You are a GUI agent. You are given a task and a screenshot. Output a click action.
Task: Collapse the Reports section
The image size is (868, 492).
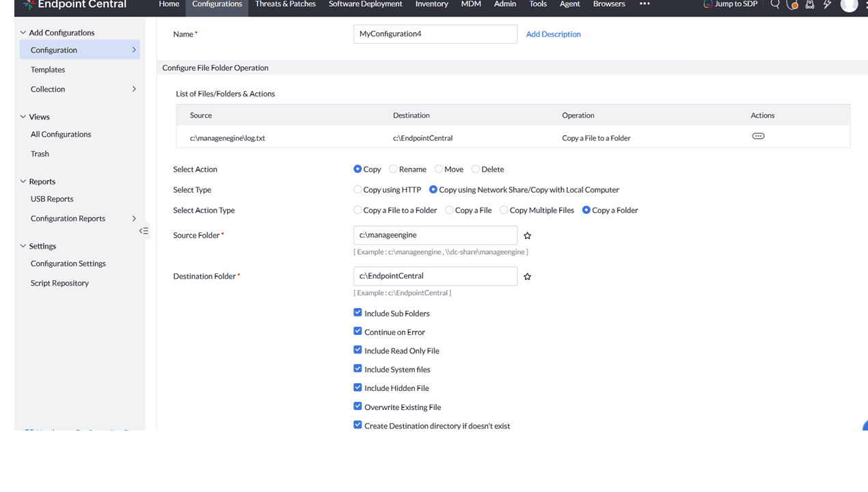pos(23,181)
